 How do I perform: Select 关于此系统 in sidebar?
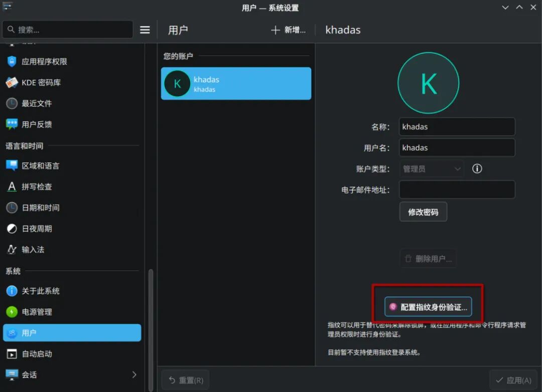point(72,291)
